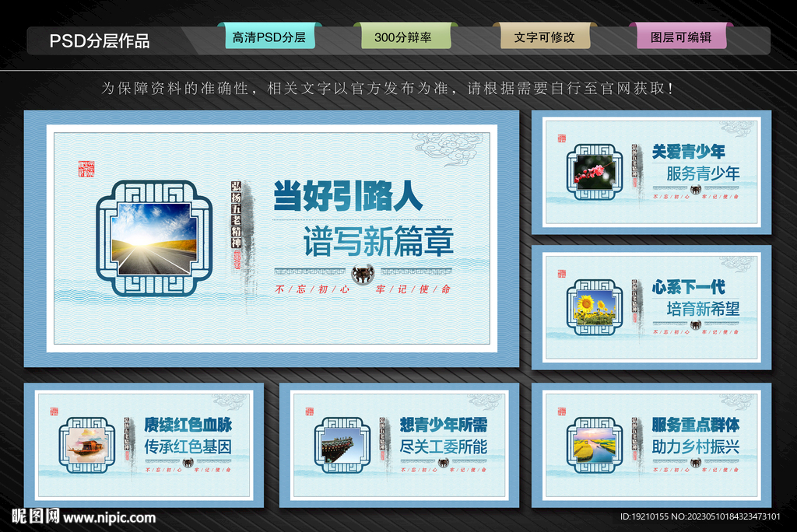Click the 昵图网 logo

point(36,516)
